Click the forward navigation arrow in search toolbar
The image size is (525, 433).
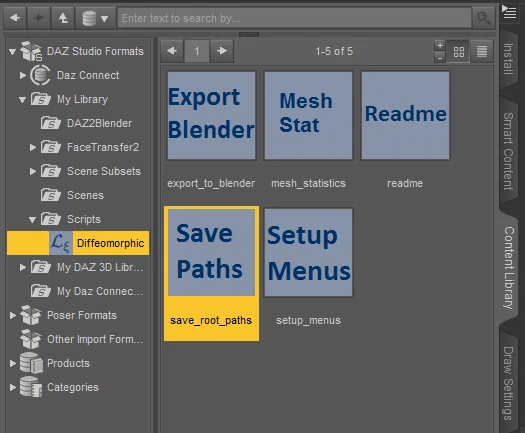point(39,17)
